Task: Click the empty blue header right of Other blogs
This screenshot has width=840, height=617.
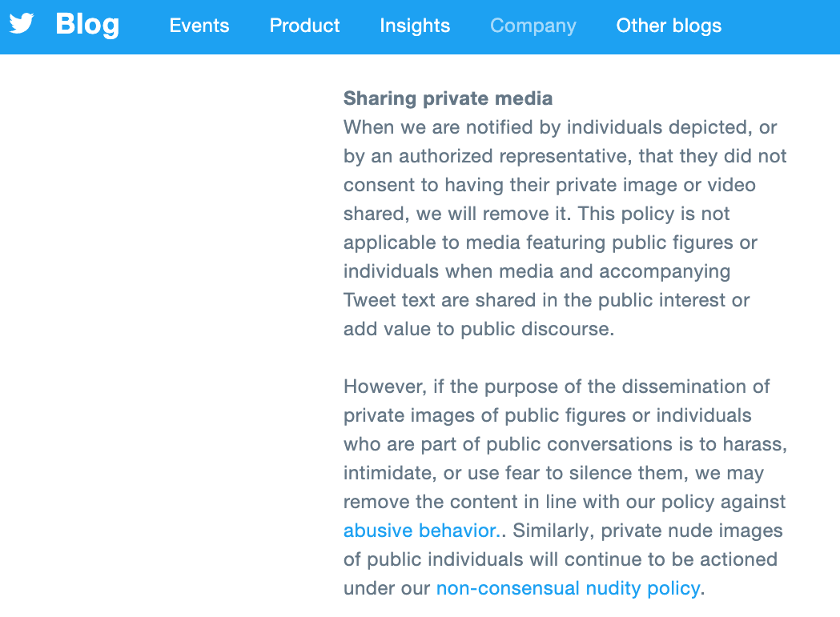Action: click(781, 26)
